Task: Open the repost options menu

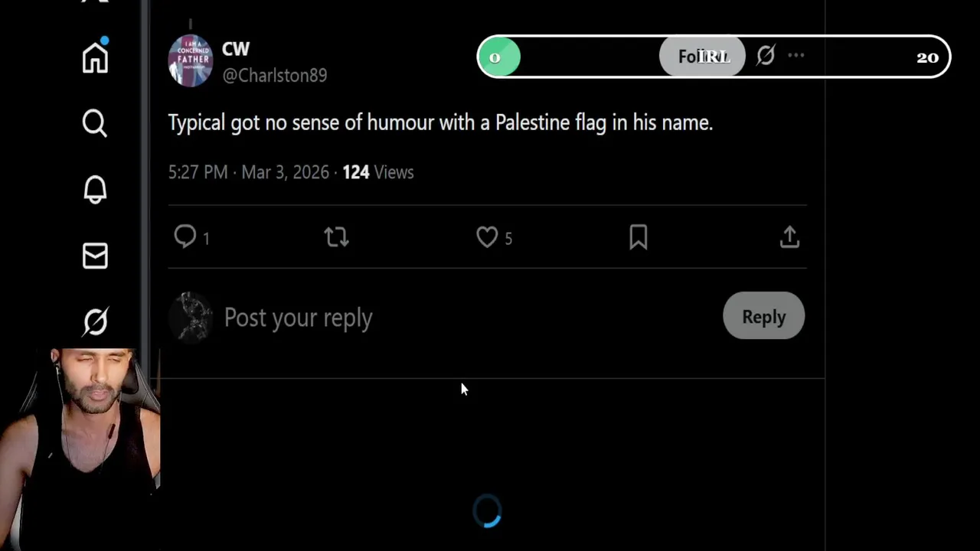Action: click(336, 237)
